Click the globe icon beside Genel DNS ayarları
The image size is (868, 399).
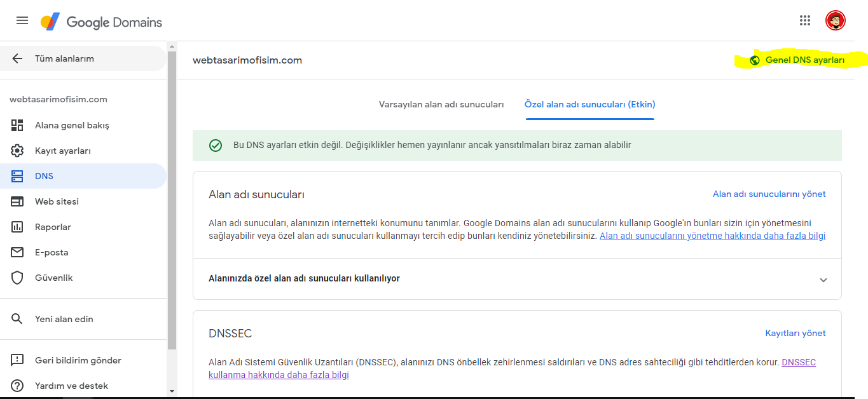[x=755, y=60]
